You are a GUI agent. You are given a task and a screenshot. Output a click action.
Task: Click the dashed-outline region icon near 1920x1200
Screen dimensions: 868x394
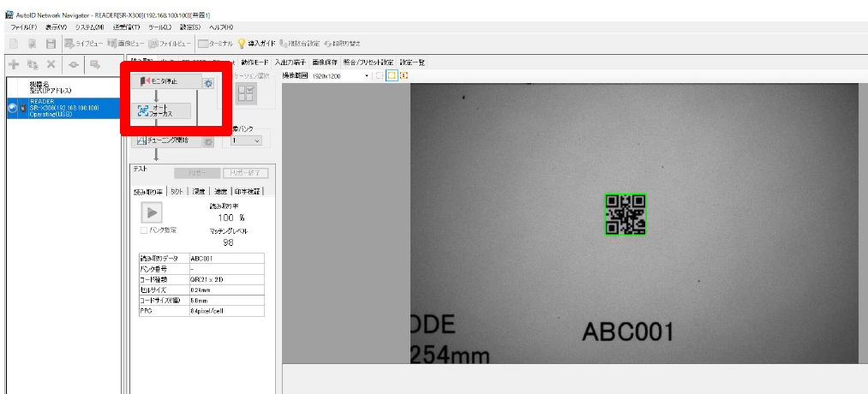(380, 75)
